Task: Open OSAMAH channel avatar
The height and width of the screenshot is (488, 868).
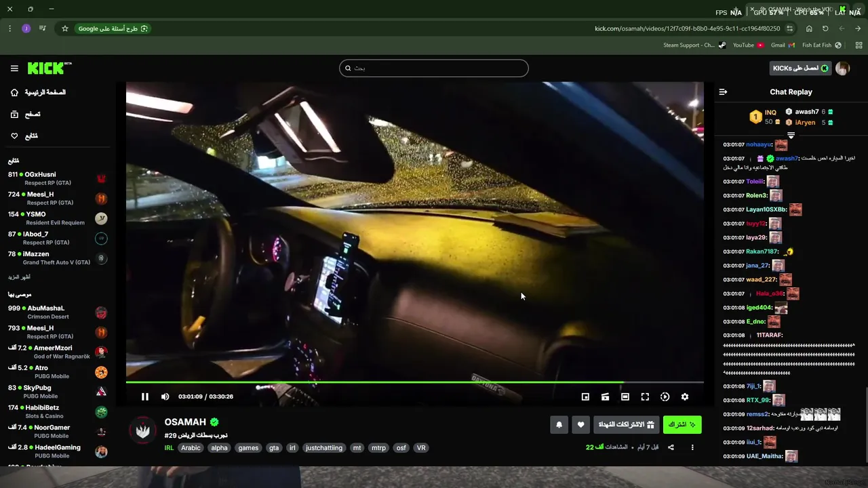Action: pos(143,431)
